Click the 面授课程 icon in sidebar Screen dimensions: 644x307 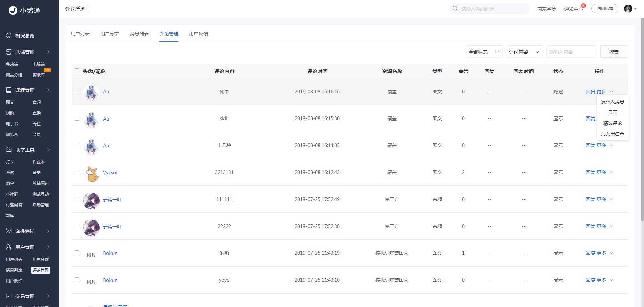(x=9, y=231)
